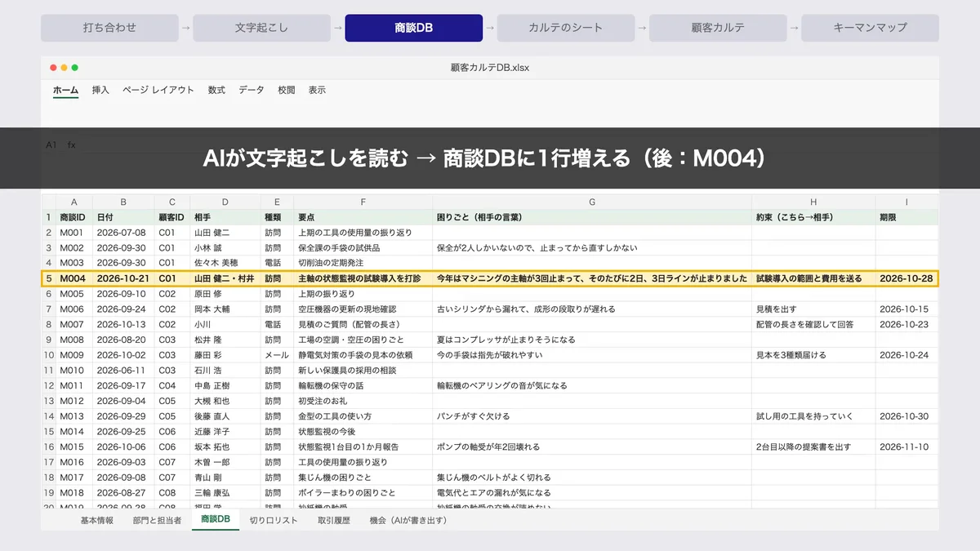Open the ホーム ribbon tab
This screenshot has height=551, width=980.
pyautogui.click(x=65, y=90)
